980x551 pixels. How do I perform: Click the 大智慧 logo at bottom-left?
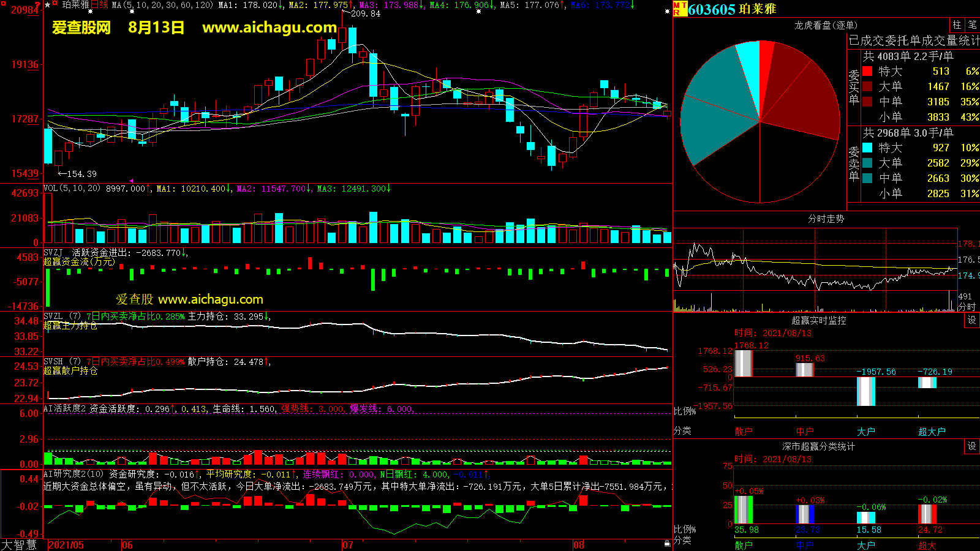pyautogui.click(x=19, y=545)
